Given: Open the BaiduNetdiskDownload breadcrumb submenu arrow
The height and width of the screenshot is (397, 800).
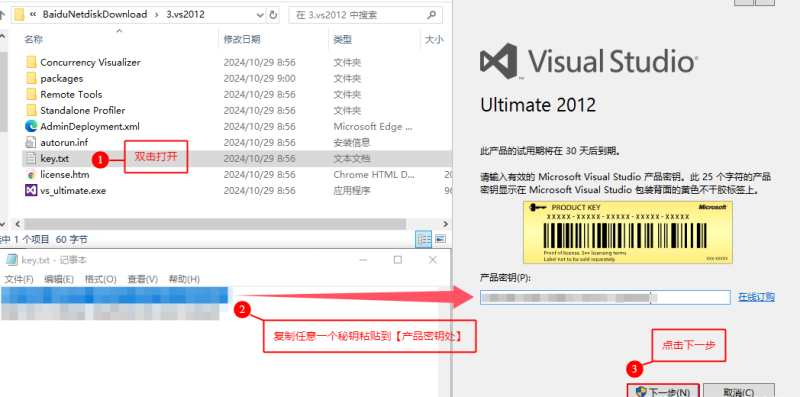Looking at the screenshot, I should pyautogui.click(x=157, y=15).
